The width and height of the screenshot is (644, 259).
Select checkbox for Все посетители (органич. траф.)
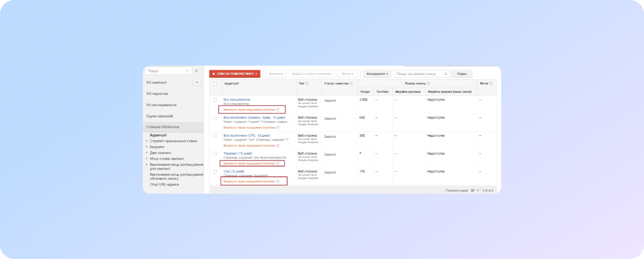(215, 118)
